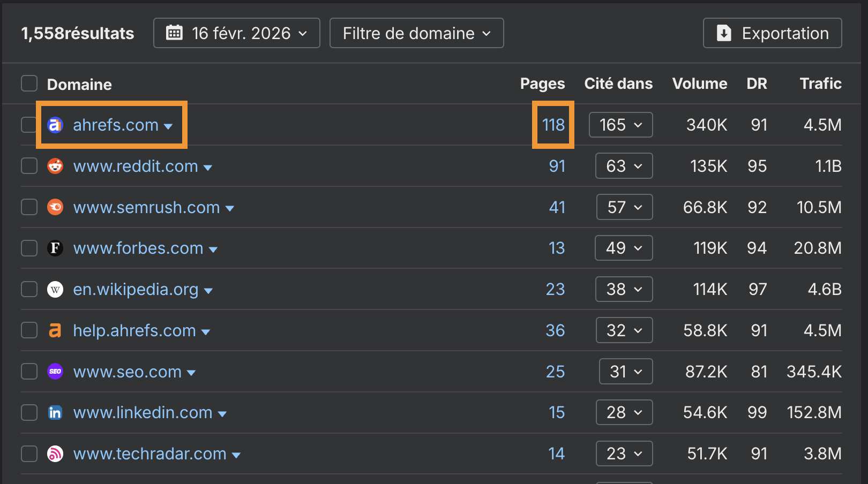868x484 pixels.
Task: Expand the Cité dans 165 dropdown
Action: coord(620,125)
